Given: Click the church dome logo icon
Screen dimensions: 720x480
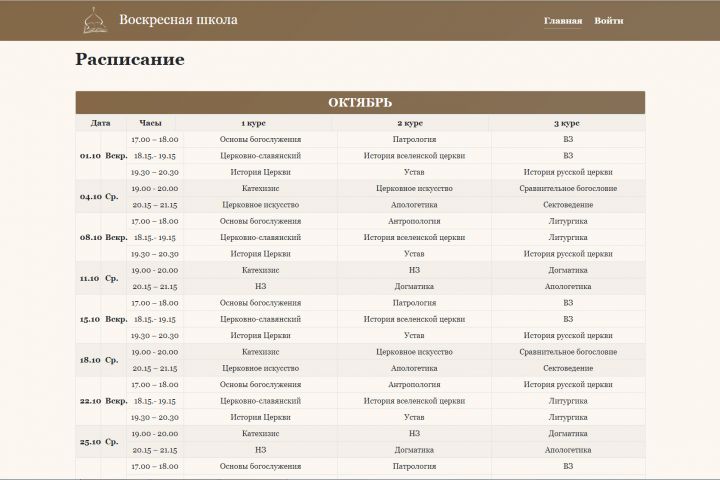Looking at the screenshot, I should point(95,20).
